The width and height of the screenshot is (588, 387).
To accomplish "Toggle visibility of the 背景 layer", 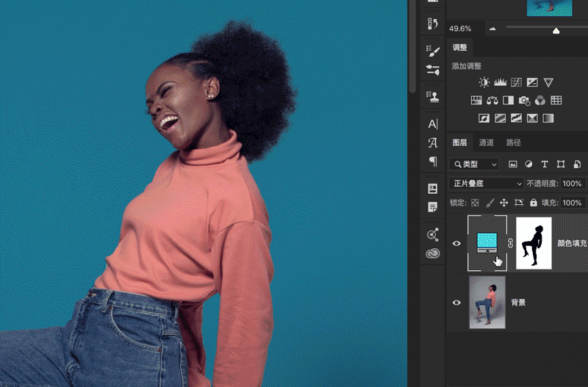I will coord(456,302).
